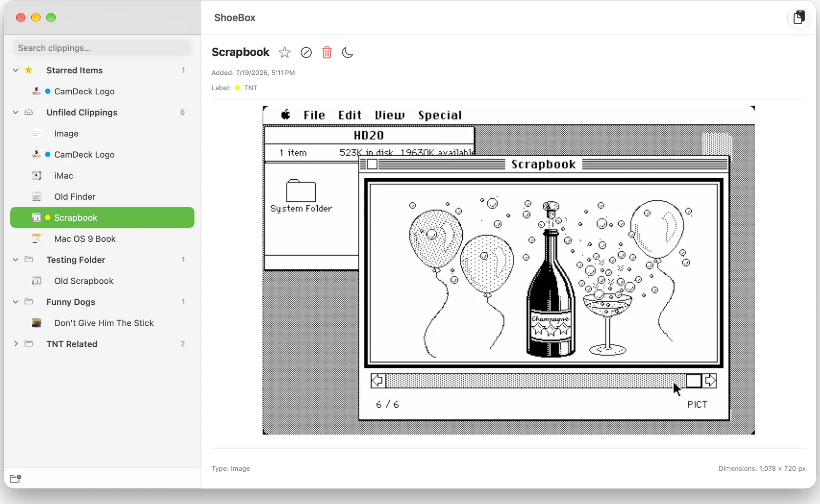The image size is (820, 504).
Task: Click the classic Scrapbook image preview
Action: (x=508, y=270)
